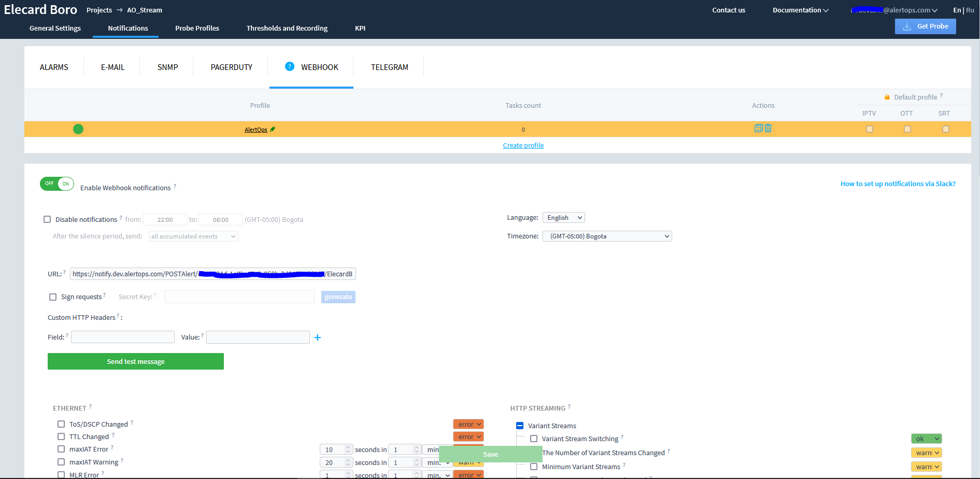980x479 pixels.
Task: Click the green status circle in AlertOps row
Action: (78, 129)
